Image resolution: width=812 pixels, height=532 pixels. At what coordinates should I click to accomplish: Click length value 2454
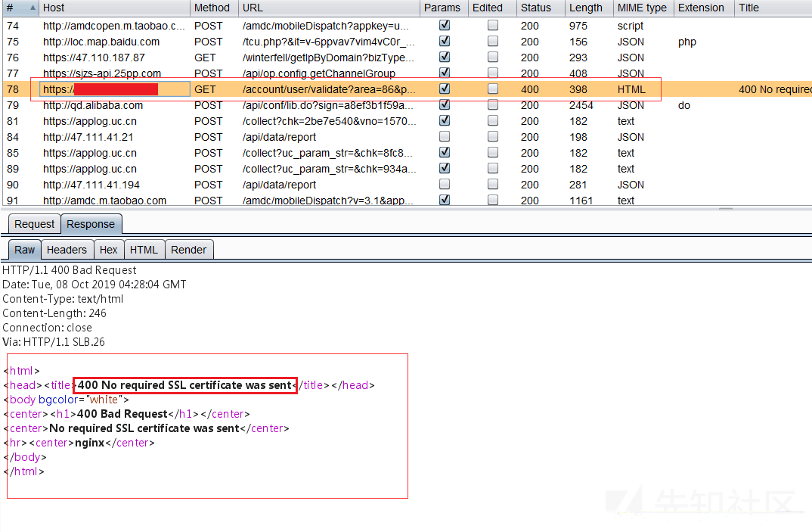click(x=581, y=105)
